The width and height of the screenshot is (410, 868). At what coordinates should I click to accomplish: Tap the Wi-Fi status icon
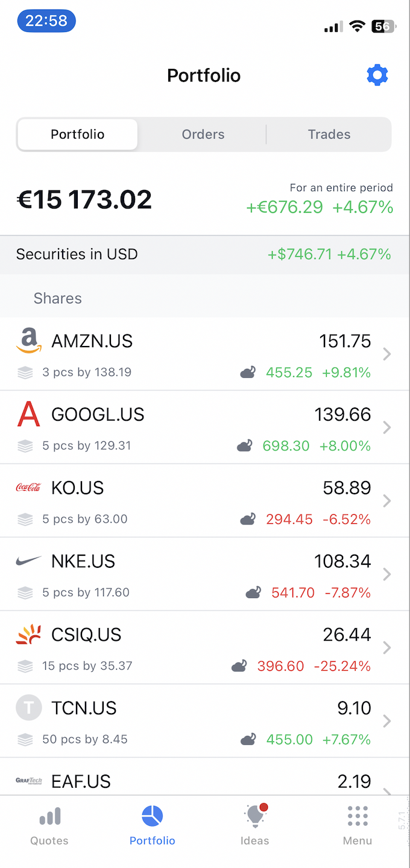tap(358, 26)
